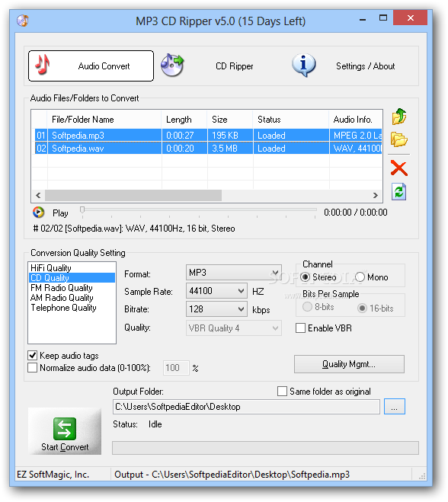Click the Quality Mgmt... button
The image size is (448, 502).
point(349,364)
